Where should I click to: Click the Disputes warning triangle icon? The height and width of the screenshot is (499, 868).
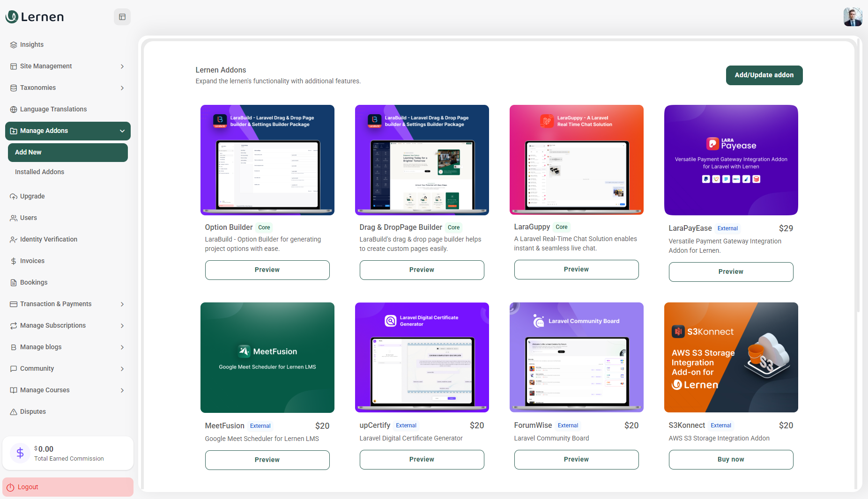point(14,412)
